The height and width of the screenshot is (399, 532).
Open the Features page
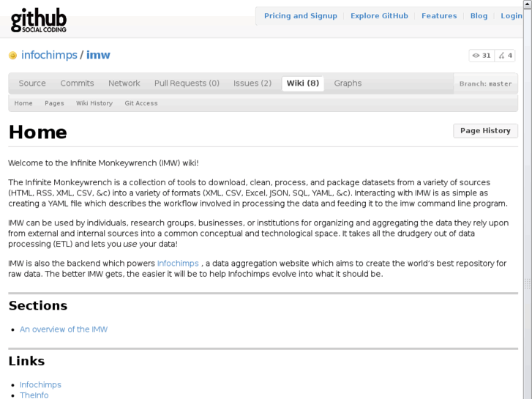[x=439, y=16]
